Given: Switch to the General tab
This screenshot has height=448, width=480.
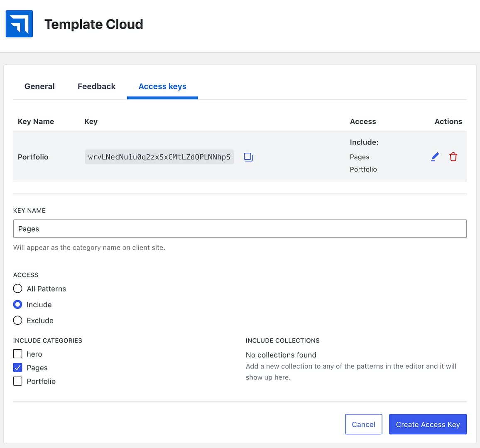Looking at the screenshot, I should [39, 86].
